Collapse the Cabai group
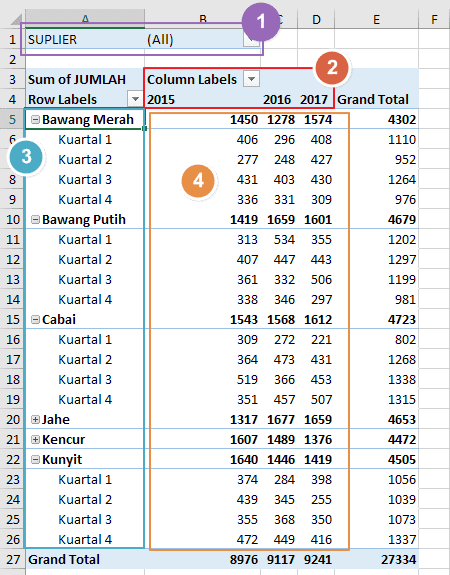Screen dimensions: 450x575 click(x=35, y=320)
